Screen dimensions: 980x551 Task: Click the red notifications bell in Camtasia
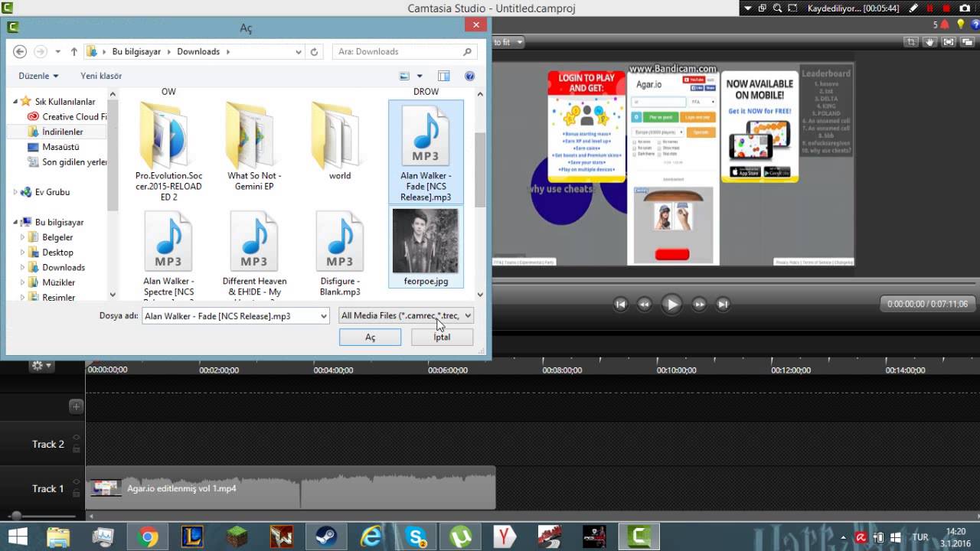pos(946,24)
